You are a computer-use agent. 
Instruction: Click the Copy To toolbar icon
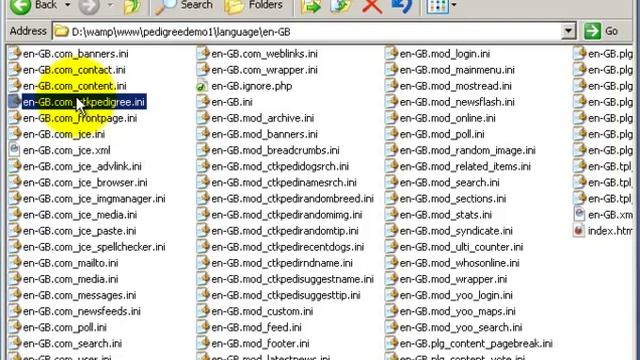[341, 7]
